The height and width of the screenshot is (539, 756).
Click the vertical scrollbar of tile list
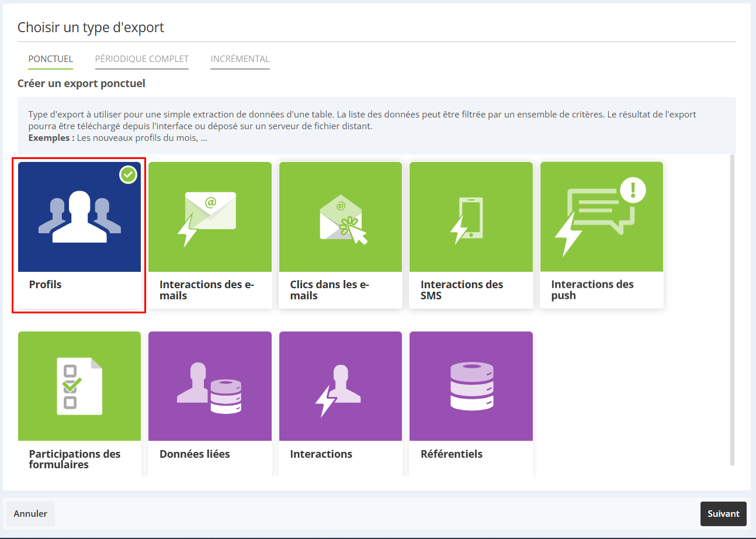[x=733, y=310]
